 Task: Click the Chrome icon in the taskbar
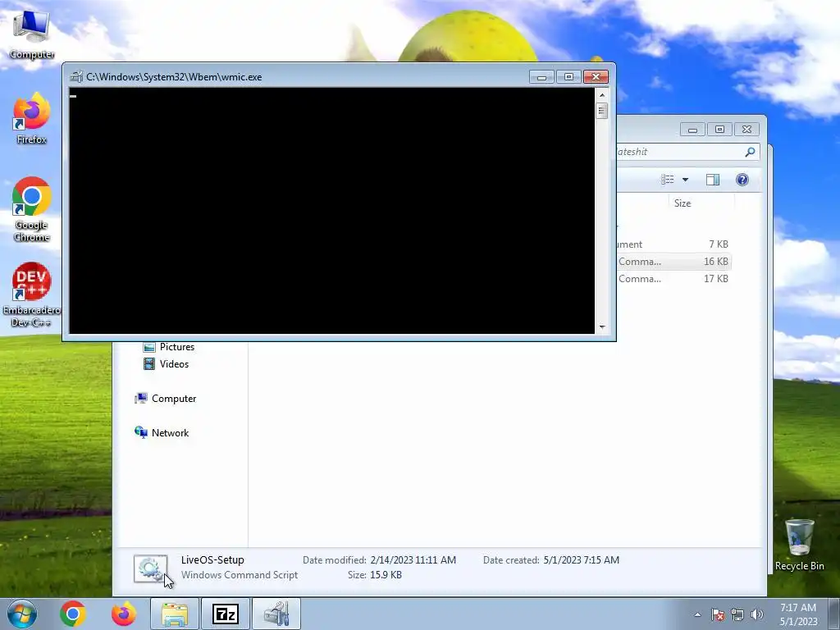(x=73, y=614)
